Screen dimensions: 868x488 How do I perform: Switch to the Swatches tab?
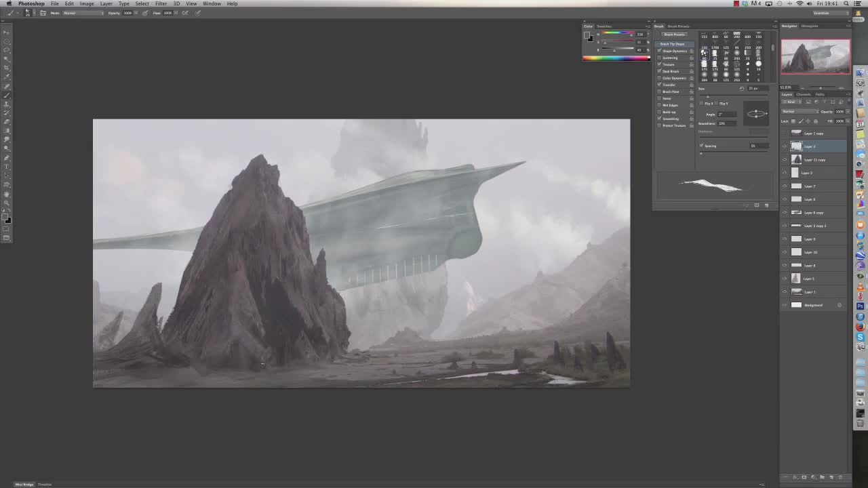click(604, 26)
